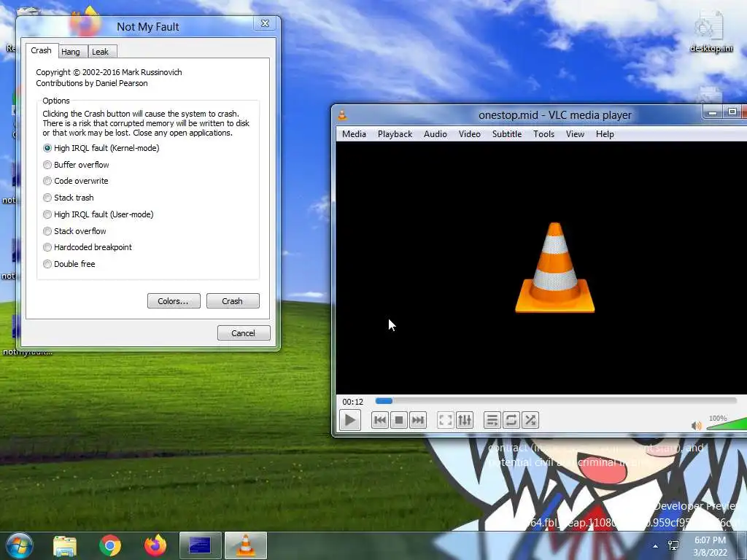Image resolution: width=747 pixels, height=560 pixels.
Task: Select Stack trash option
Action: [x=69, y=198]
